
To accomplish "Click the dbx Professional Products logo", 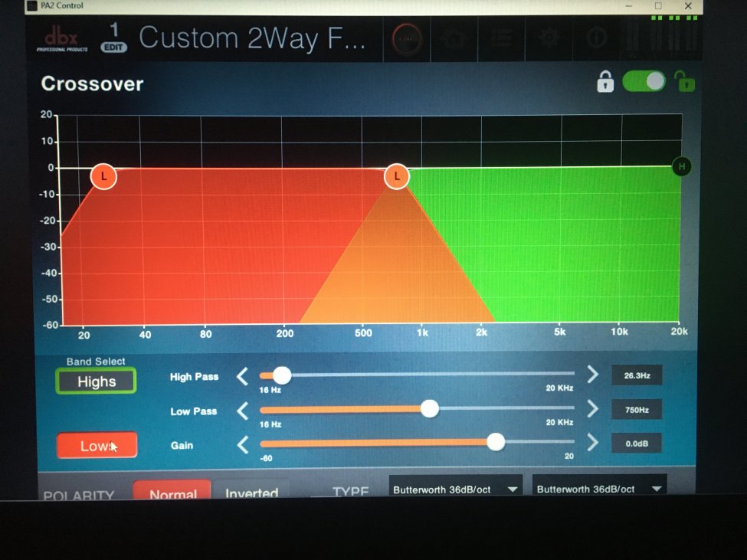I will coord(62,39).
